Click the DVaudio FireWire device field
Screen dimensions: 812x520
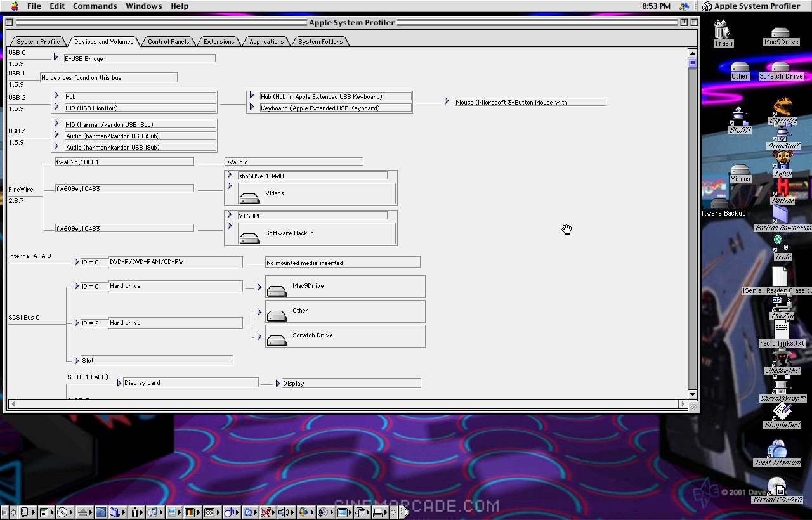click(294, 162)
